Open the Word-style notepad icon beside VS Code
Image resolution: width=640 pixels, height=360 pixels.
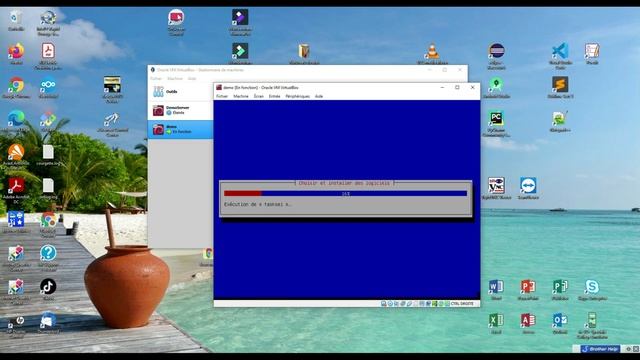(592, 54)
